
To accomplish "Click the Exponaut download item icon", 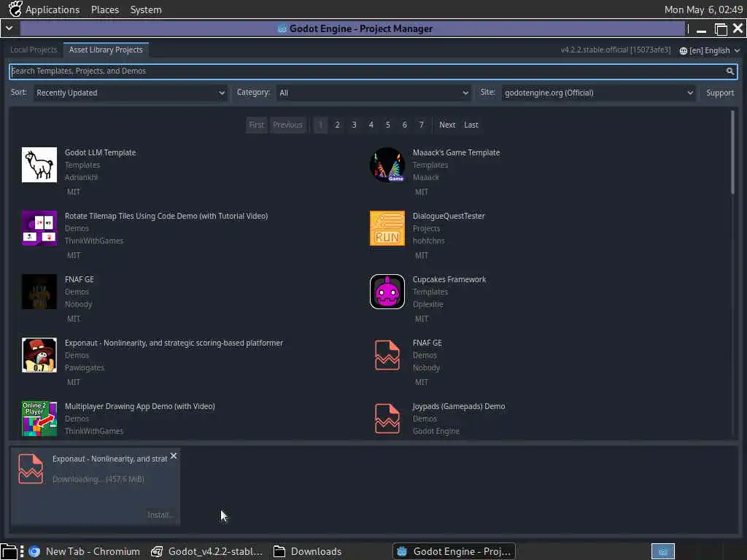I will pyautogui.click(x=31, y=469).
